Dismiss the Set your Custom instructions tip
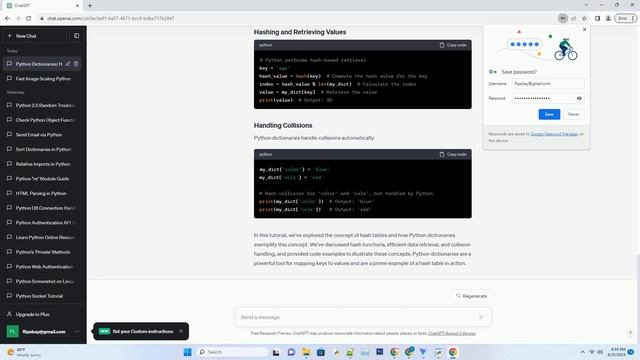Screen dimensions: 640x360 181,331
